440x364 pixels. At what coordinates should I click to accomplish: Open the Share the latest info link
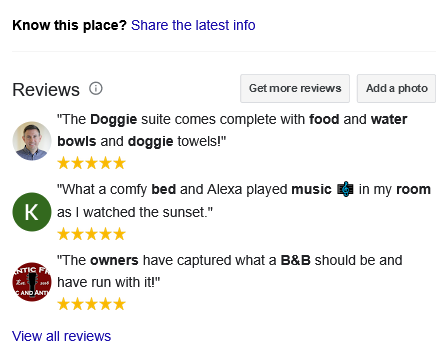[193, 25]
